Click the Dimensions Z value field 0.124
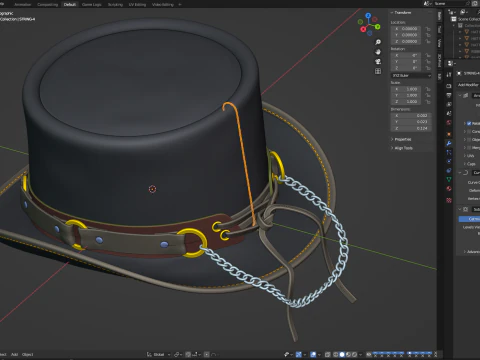 tap(411, 128)
